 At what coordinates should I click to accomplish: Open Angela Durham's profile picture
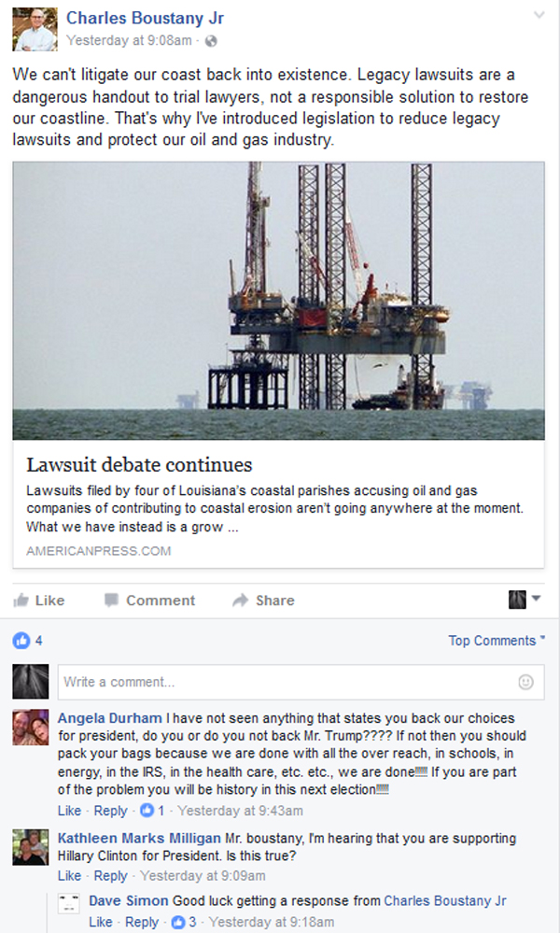[31, 728]
